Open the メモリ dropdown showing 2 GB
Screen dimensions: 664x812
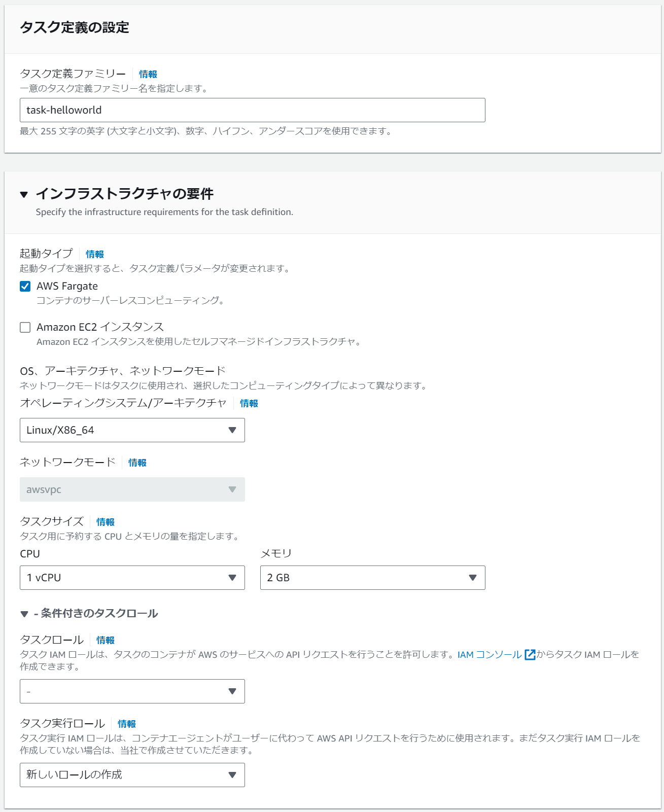pos(372,578)
